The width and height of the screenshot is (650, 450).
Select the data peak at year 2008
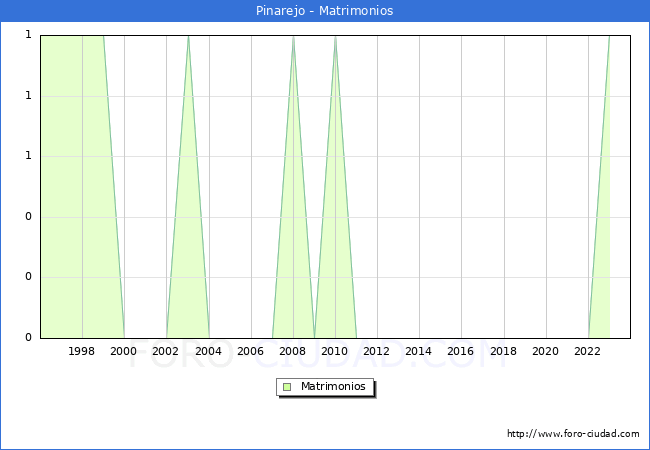coord(293,38)
